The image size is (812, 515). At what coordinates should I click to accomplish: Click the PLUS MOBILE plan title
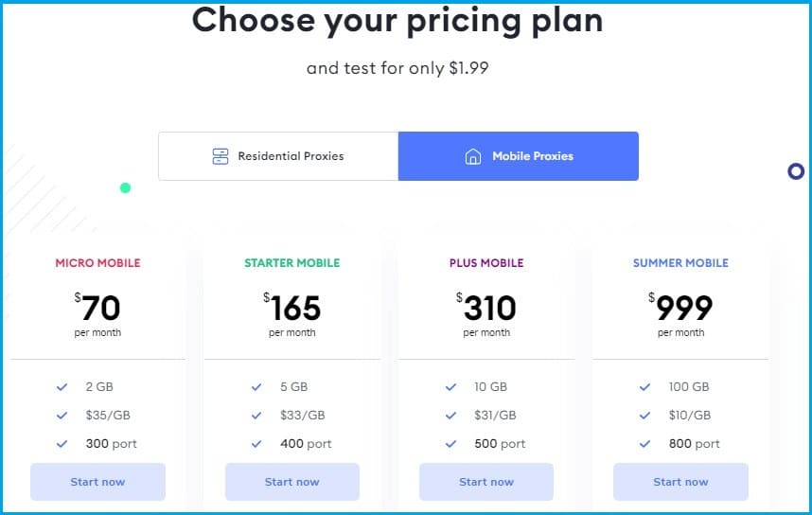click(486, 262)
